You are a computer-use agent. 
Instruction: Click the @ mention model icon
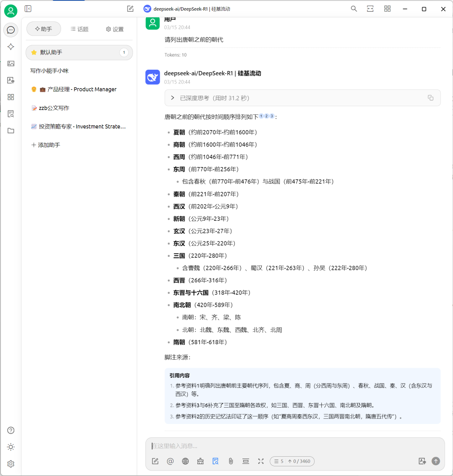pyautogui.click(x=170, y=461)
